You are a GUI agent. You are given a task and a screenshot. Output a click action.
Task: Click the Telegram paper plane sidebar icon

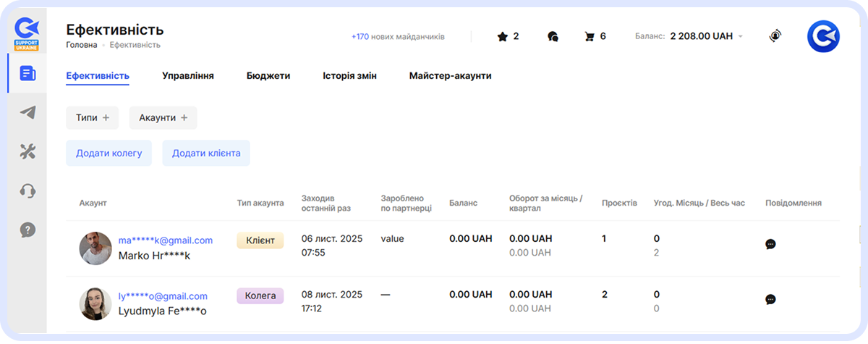(27, 112)
